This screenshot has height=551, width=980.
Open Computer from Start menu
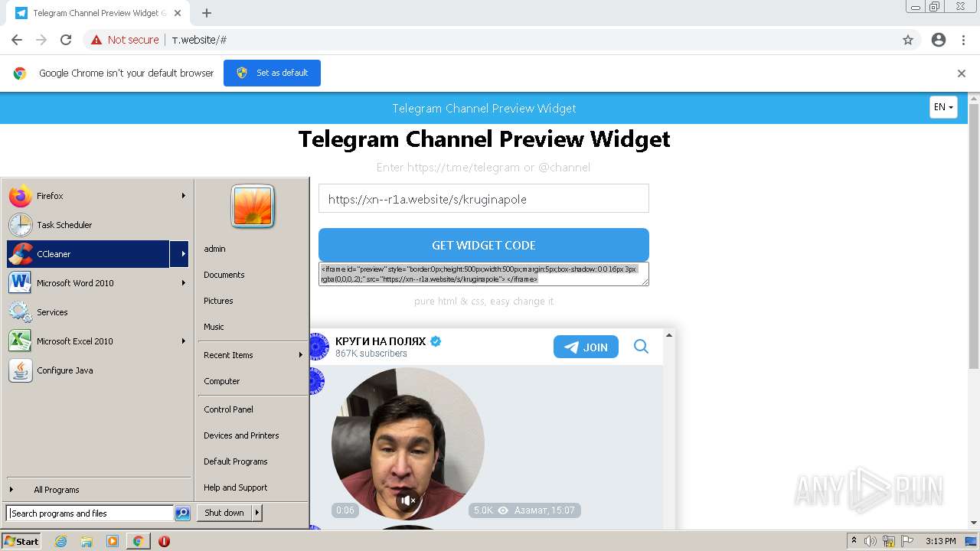221,381
